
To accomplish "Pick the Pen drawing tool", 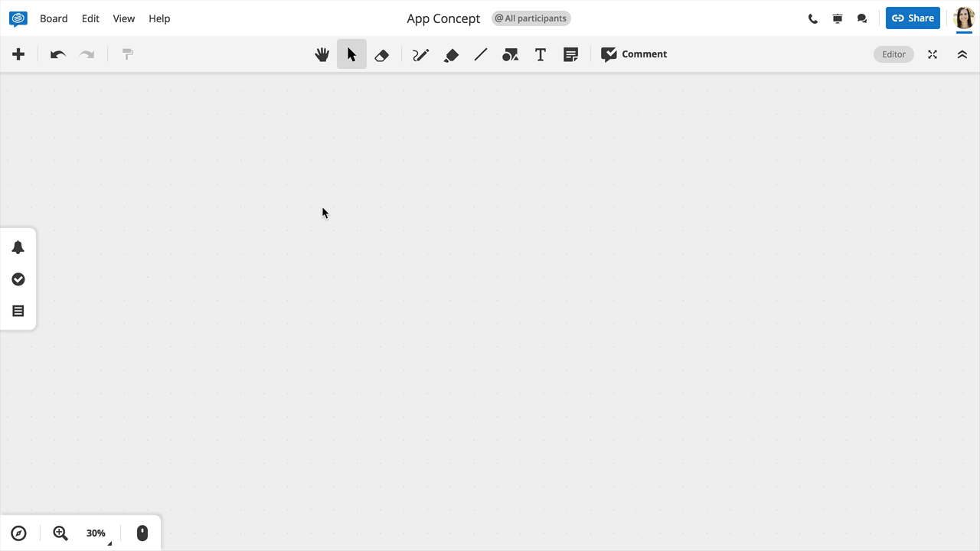I will pos(420,54).
